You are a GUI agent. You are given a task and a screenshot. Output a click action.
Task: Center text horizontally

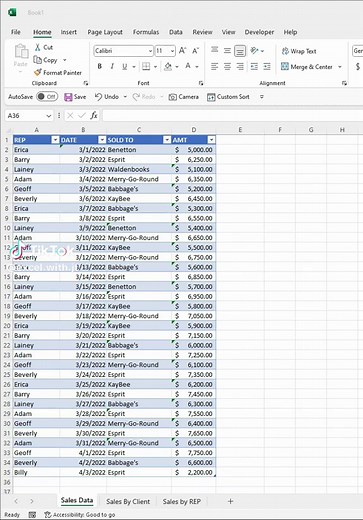(227, 67)
